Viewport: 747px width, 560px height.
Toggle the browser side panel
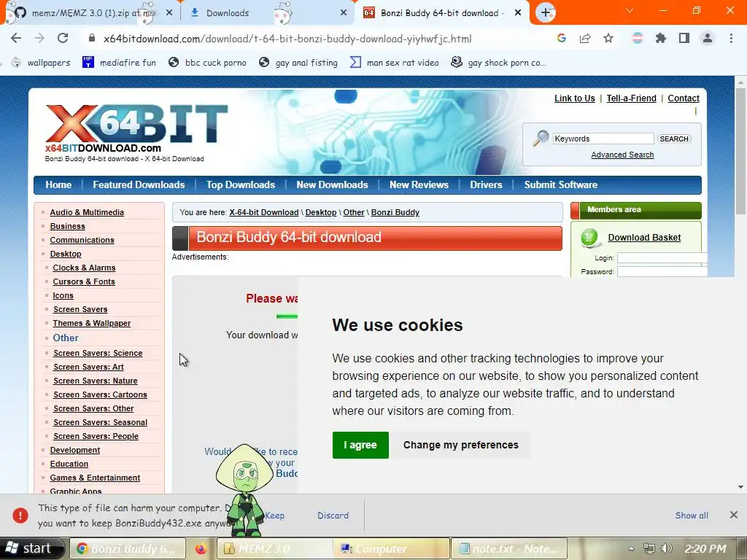pos(684,39)
